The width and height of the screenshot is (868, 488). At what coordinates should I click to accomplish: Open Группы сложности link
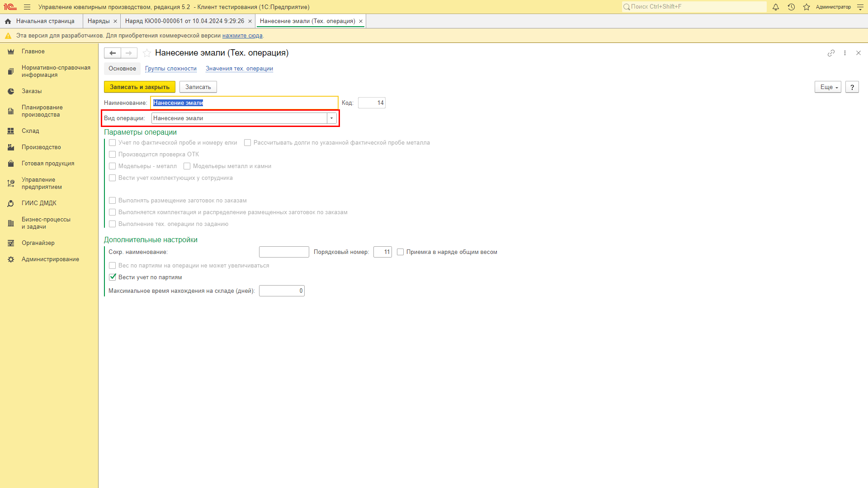click(x=171, y=69)
